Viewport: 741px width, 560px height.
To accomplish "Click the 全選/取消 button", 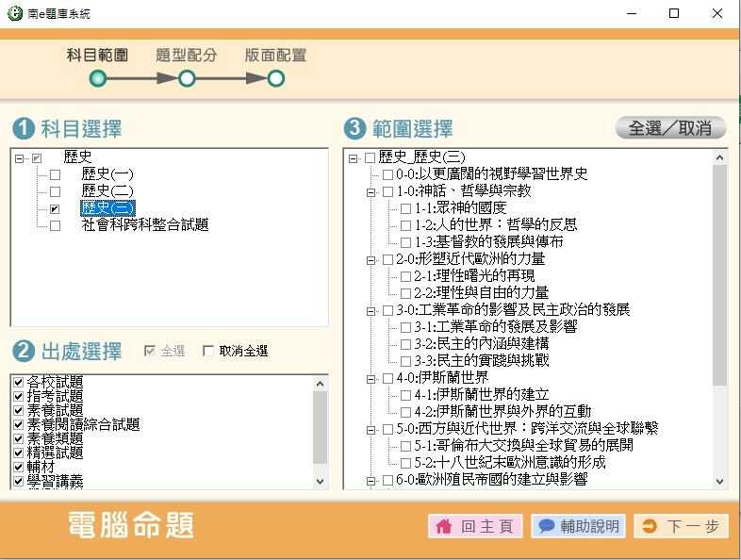I will tap(670, 128).
